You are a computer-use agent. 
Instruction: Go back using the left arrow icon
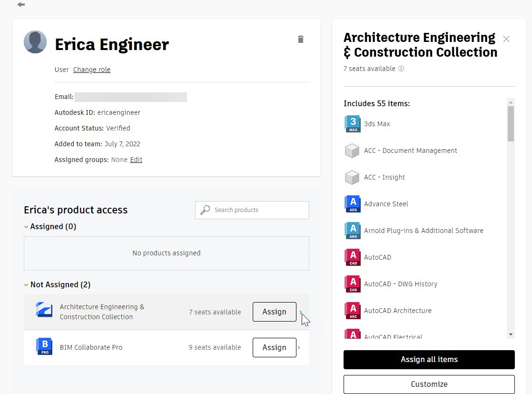pos(21,4)
